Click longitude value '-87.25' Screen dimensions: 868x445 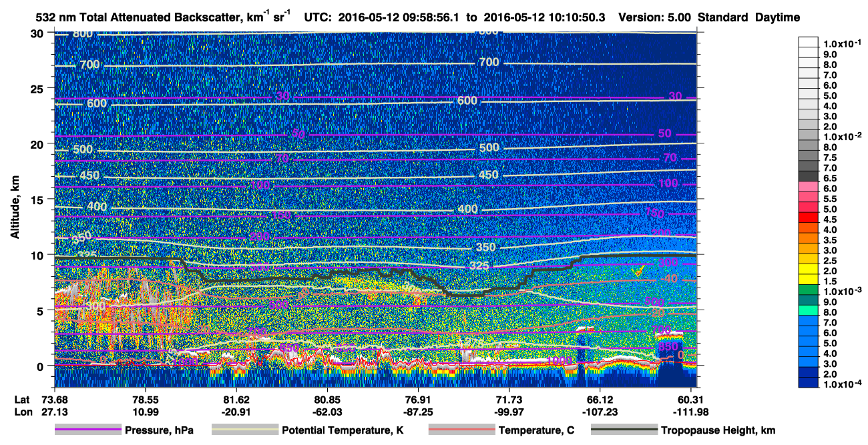click(418, 411)
